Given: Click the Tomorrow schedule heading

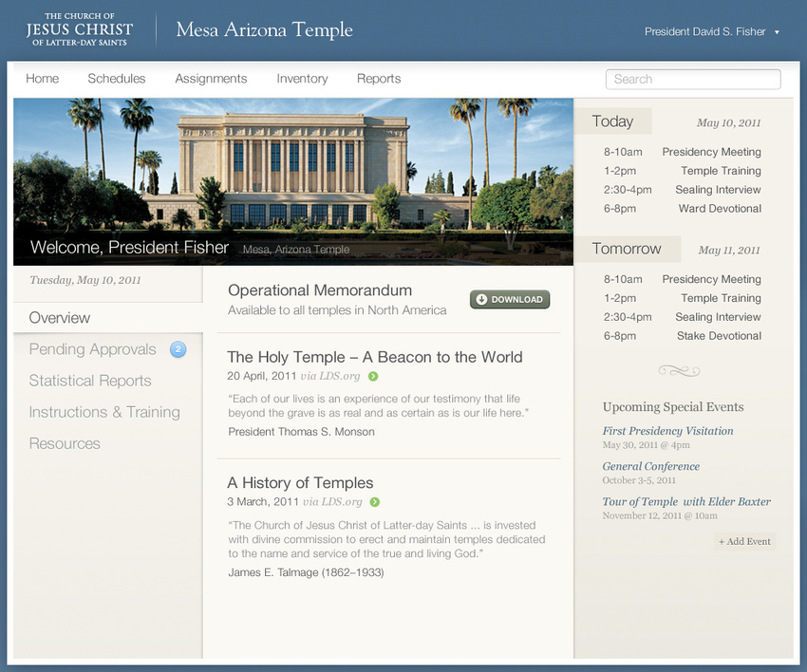Looking at the screenshot, I should (x=627, y=249).
